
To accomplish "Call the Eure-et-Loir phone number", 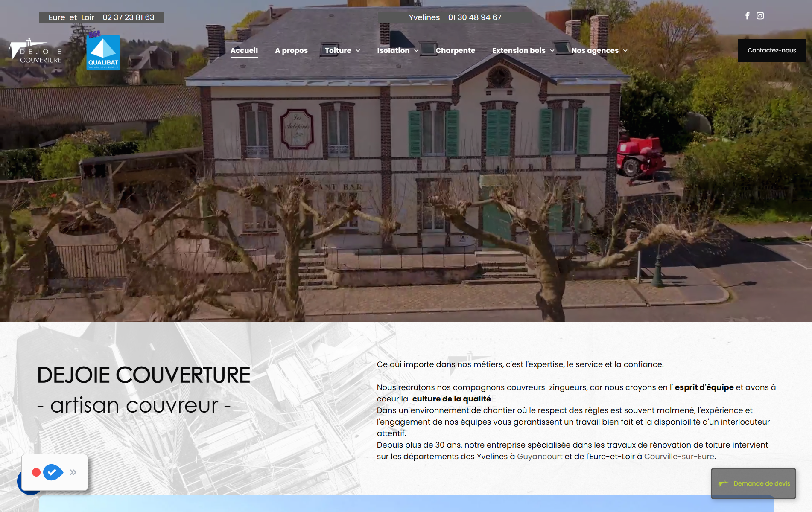I will click(x=101, y=17).
